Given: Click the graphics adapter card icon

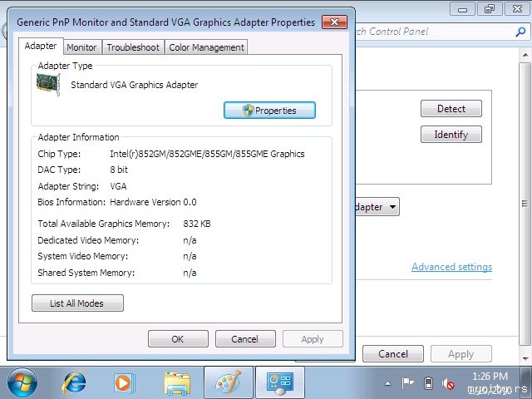Looking at the screenshot, I should point(48,85).
